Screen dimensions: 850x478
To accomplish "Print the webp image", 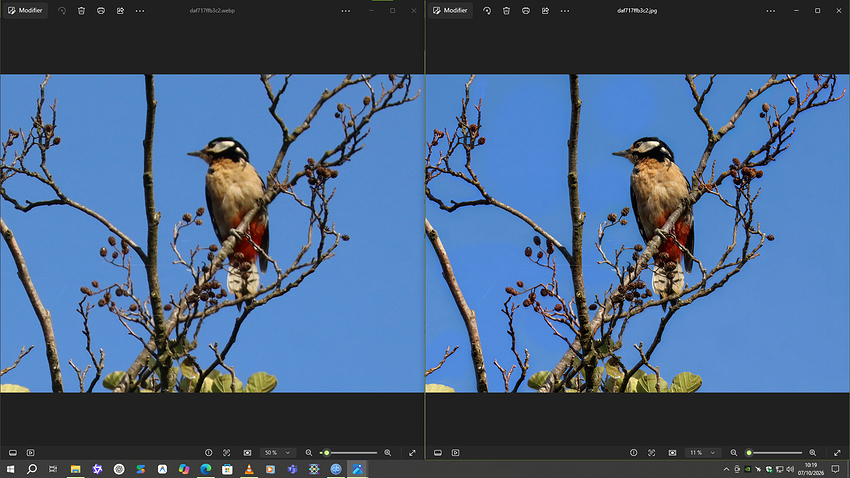I will [x=101, y=11].
